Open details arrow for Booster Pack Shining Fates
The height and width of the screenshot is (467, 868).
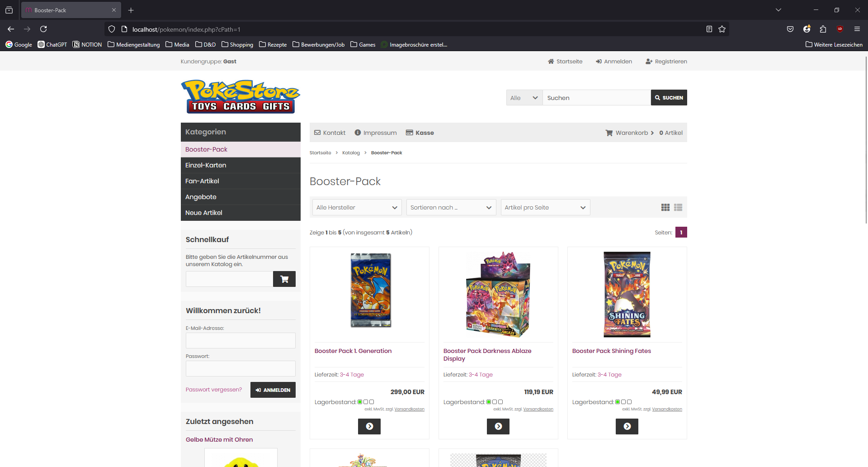click(x=627, y=426)
